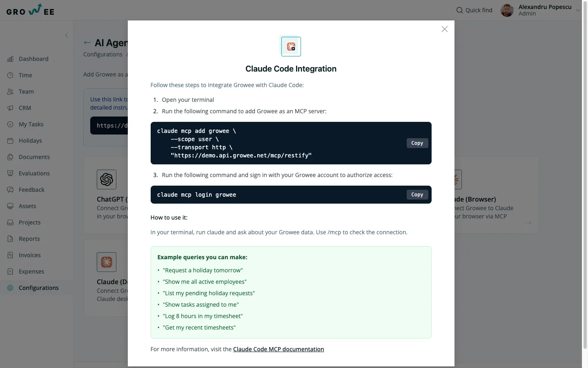The width and height of the screenshot is (588, 368).
Task: Click the Documents sidebar icon
Action: 10,157
